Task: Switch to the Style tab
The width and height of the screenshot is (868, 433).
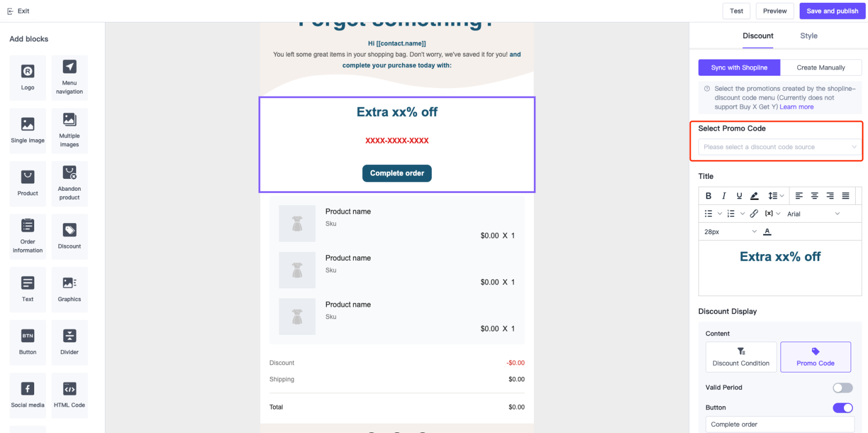Action: 809,36
